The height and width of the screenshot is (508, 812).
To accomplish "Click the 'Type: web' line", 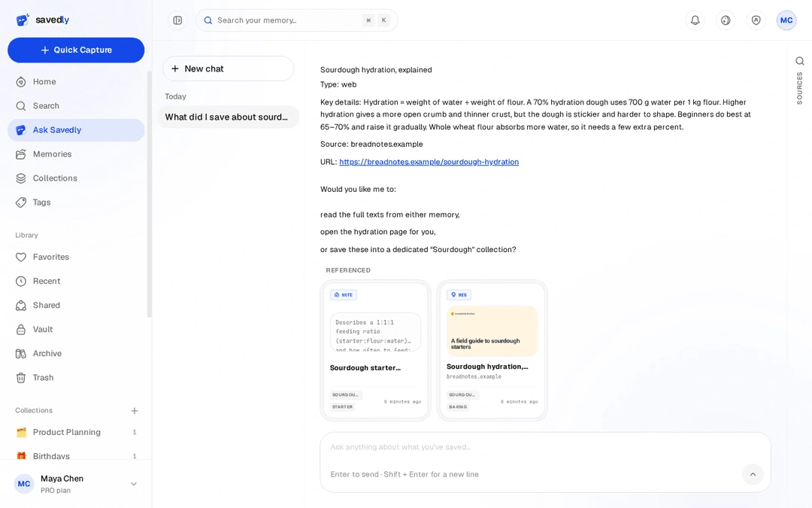I will pyautogui.click(x=338, y=84).
